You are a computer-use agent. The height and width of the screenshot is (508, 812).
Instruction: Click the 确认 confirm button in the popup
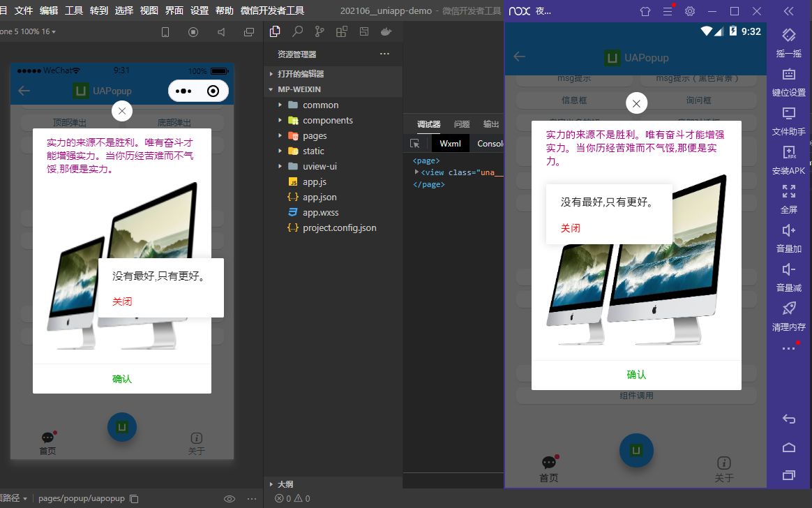coord(122,378)
